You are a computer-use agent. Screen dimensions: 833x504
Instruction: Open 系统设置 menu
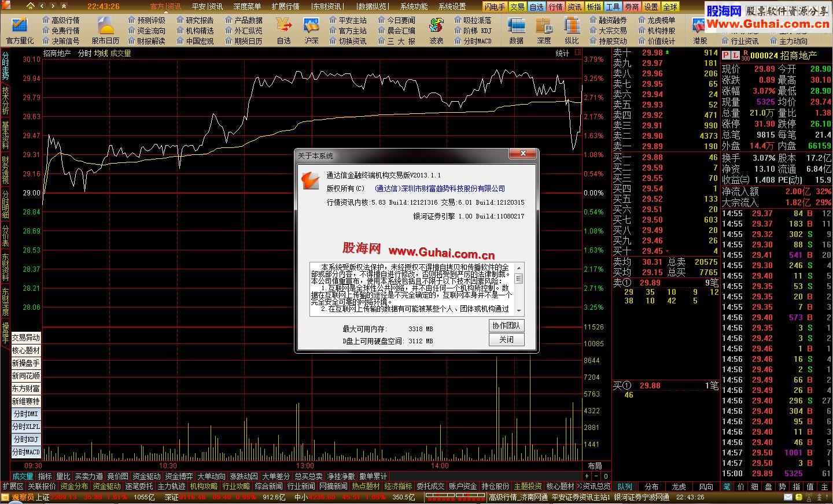tap(452, 6)
